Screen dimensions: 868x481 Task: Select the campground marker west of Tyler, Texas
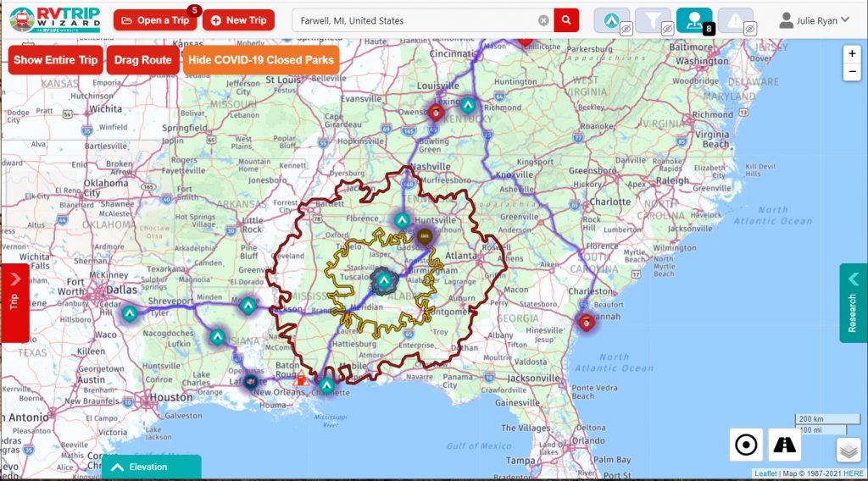(130, 313)
